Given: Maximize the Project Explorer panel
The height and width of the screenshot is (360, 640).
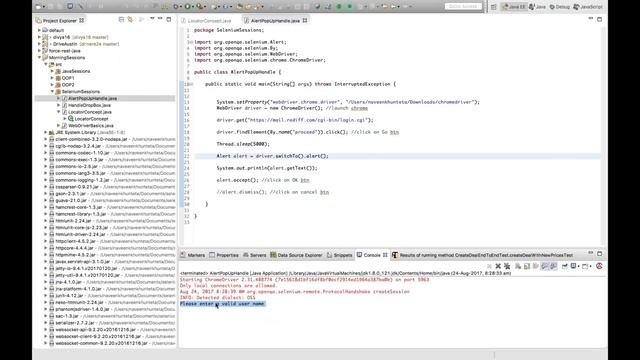Looking at the screenshot, I should point(169,19).
